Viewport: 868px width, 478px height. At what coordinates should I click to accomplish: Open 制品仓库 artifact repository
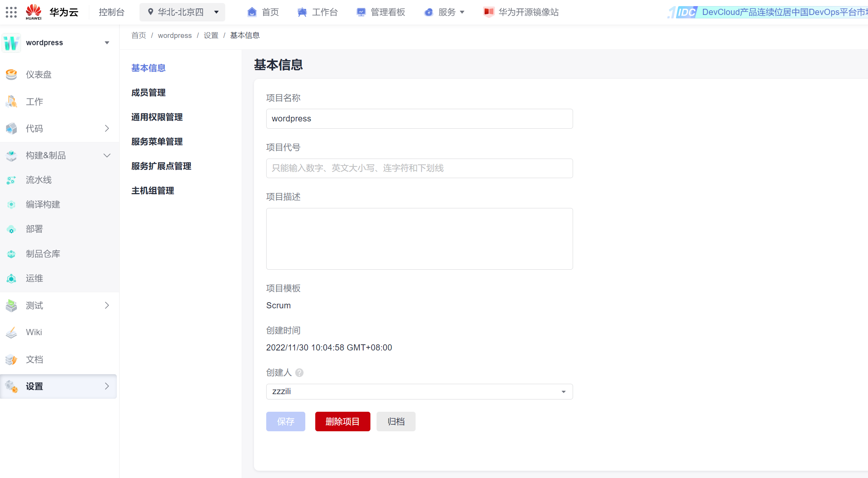point(43,254)
